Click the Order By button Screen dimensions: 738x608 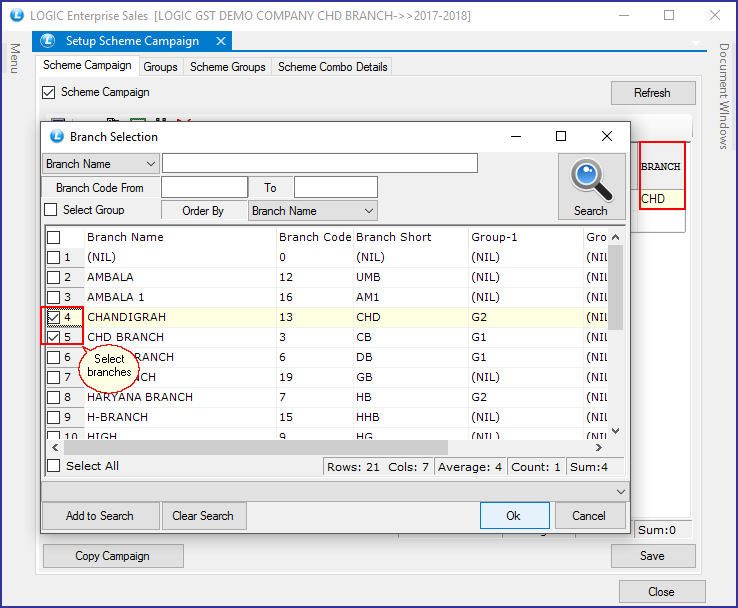tap(204, 211)
